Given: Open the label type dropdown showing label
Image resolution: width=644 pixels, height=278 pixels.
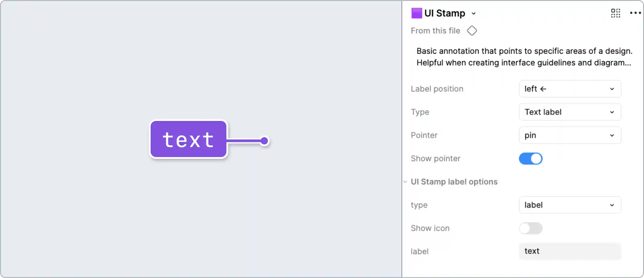Looking at the screenshot, I should pyautogui.click(x=570, y=205).
